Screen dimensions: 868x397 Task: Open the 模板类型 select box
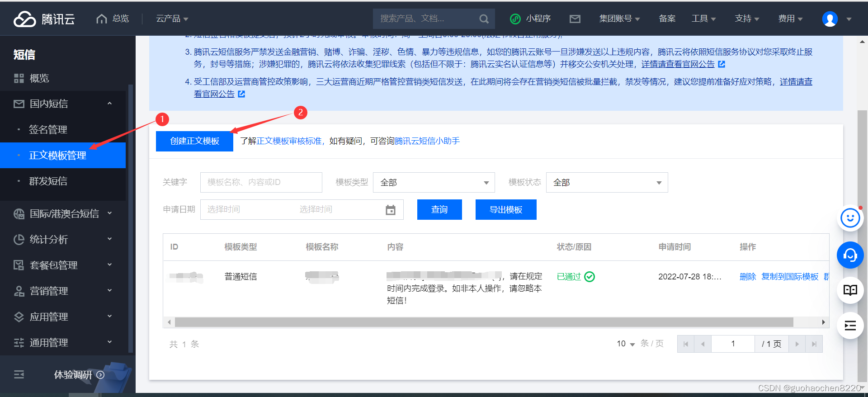pyautogui.click(x=434, y=183)
